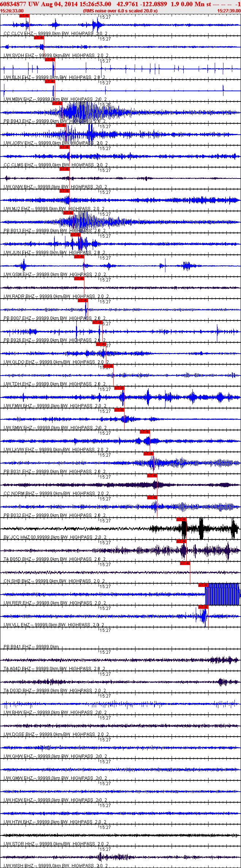This screenshot has width=241, height=868.
Task: Click the RMS noise scaling note
Action: pyautogui.click(x=120, y=11)
